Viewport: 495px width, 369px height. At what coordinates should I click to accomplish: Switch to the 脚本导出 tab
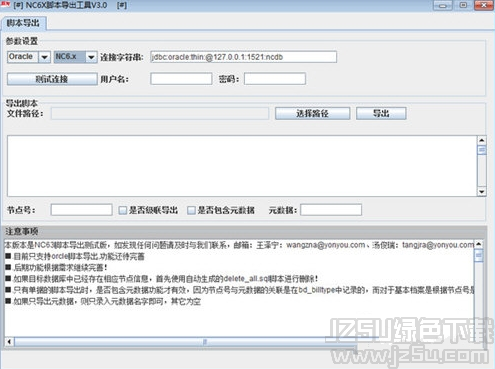(x=23, y=23)
